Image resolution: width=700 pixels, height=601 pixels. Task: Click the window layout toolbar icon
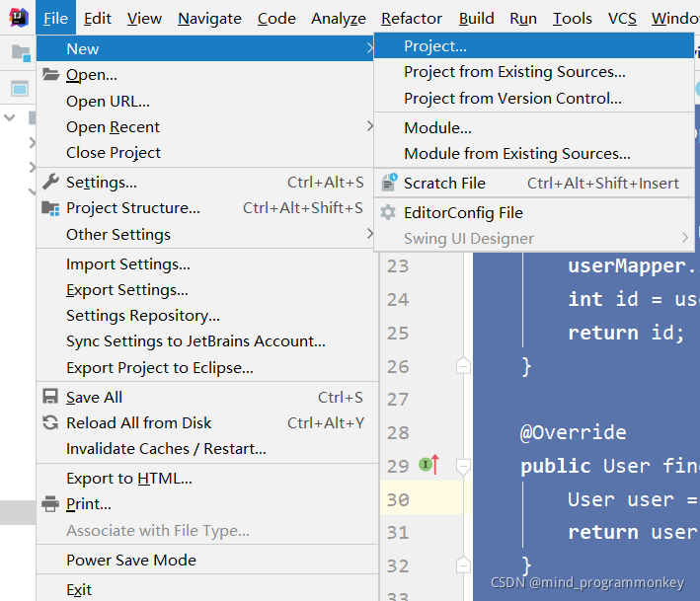20,89
